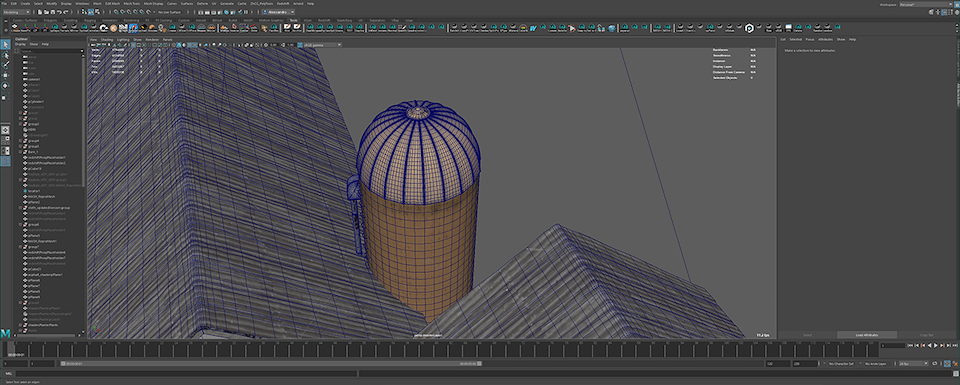Viewport: 960px width, 385px height.
Task: Jump to end of playback range
Action: (x=954, y=346)
